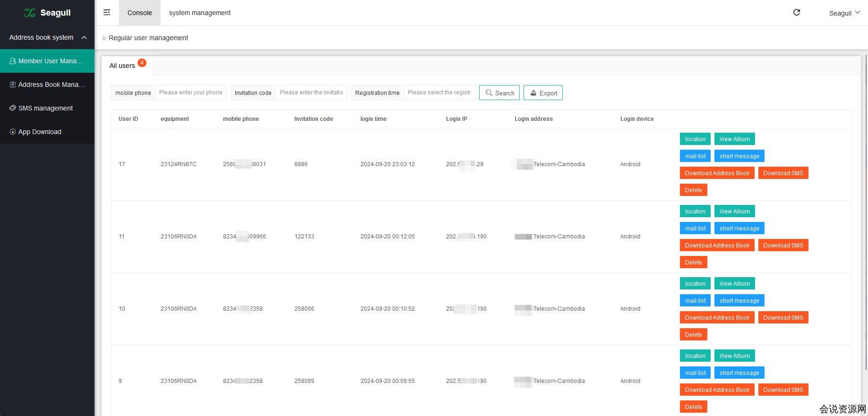Open mail list for user ID 17
Viewport: 868px width, 416px height.
pyautogui.click(x=695, y=156)
